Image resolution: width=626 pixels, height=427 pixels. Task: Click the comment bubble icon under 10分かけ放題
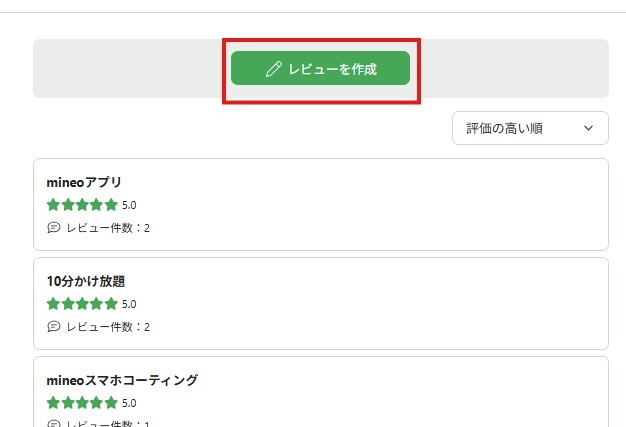(x=54, y=327)
